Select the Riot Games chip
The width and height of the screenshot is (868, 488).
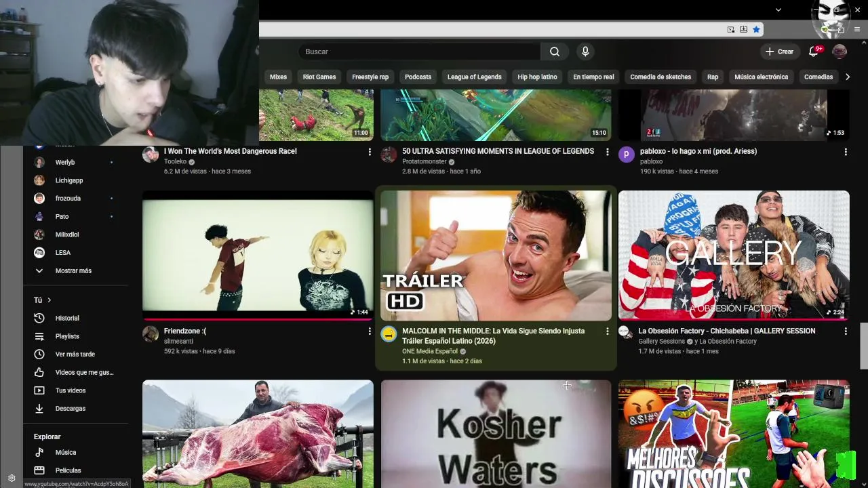click(x=319, y=77)
